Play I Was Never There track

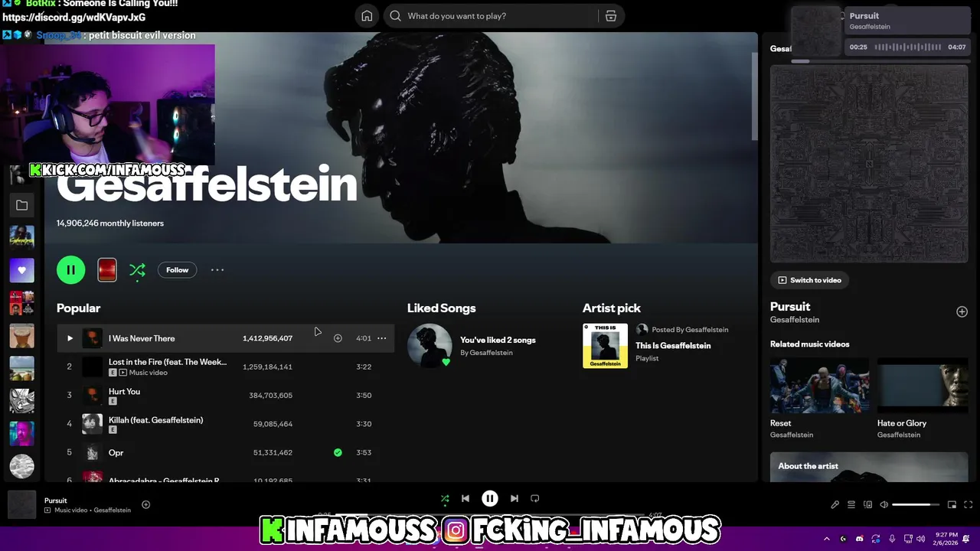click(x=70, y=338)
